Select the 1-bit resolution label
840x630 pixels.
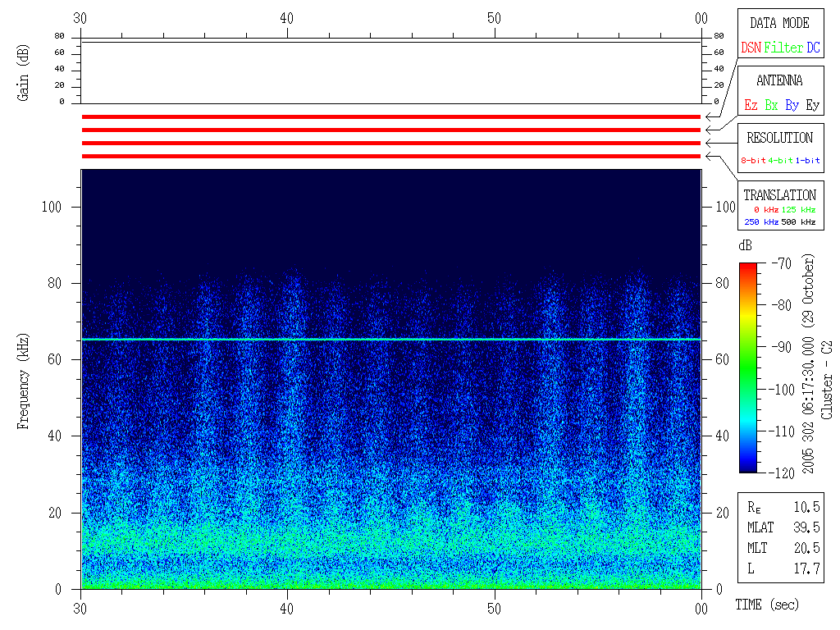click(x=807, y=161)
